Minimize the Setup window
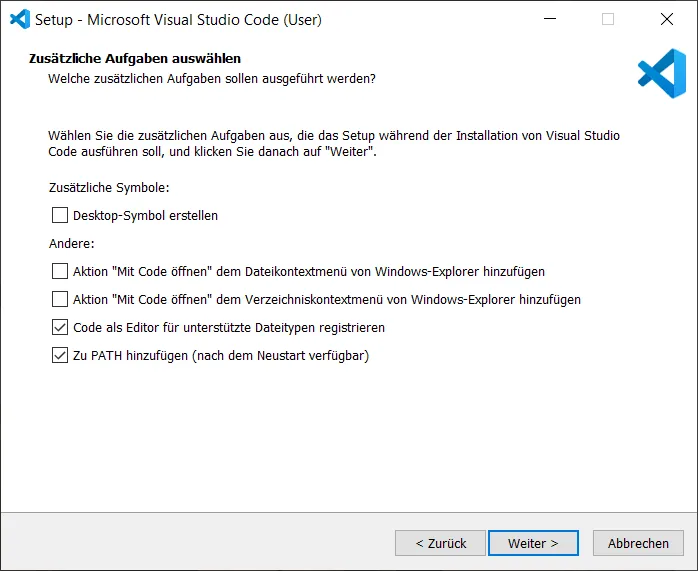 pyautogui.click(x=549, y=19)
